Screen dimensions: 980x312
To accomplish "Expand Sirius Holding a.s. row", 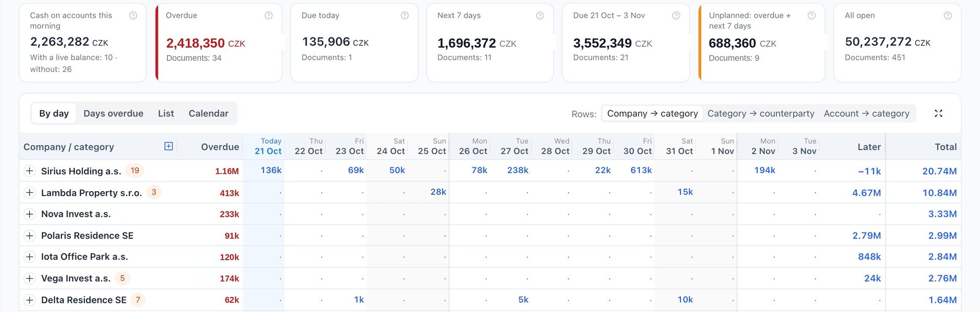I will (x=30, y=171).
